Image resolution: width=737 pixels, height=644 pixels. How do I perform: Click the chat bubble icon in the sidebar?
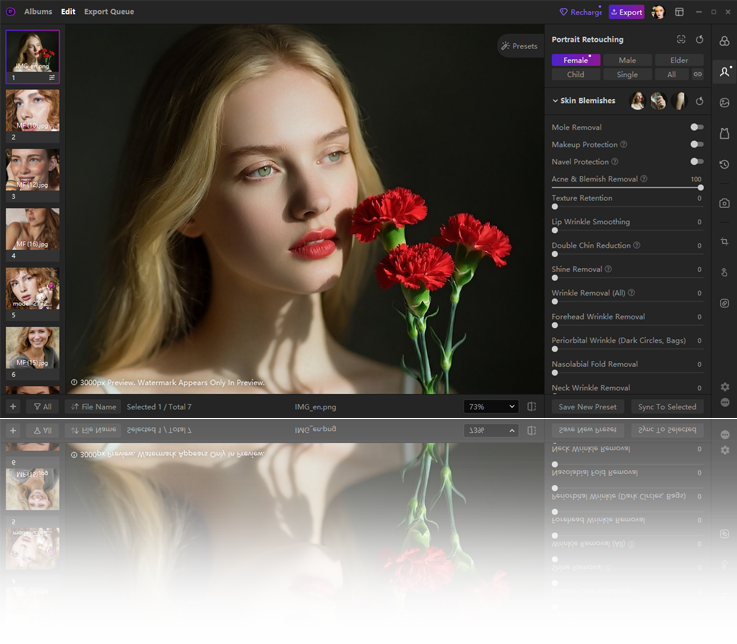point(725,402)
